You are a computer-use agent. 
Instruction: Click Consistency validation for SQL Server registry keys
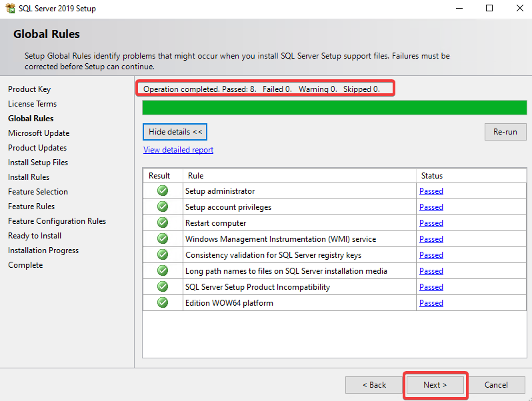pyautogui.click(x=273, y=255)
